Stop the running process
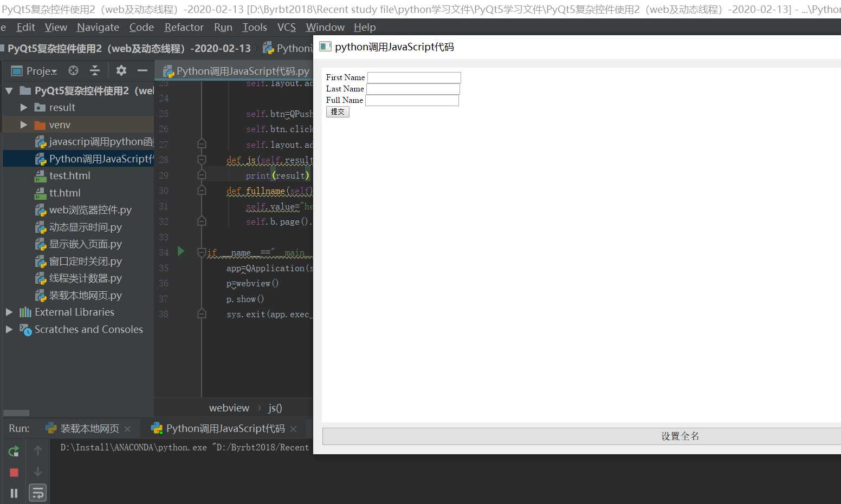Screen dimensions: 841x504 (14, 472)
